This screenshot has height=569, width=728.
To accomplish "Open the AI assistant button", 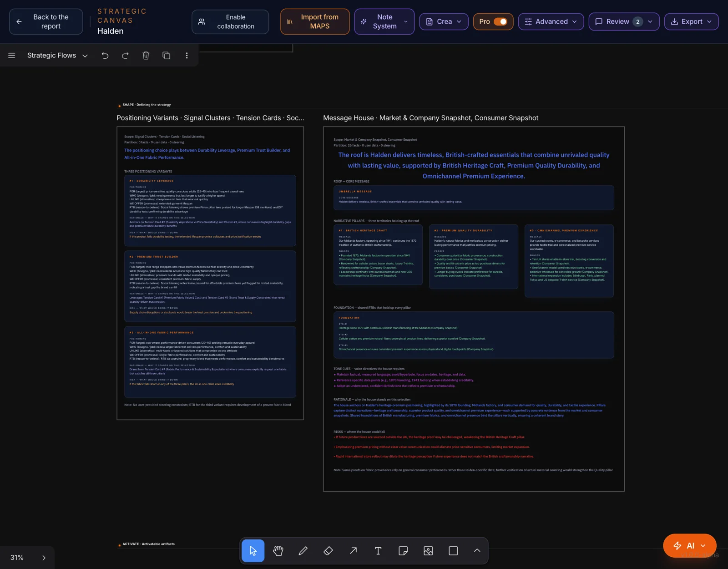I will click(690, 546).
